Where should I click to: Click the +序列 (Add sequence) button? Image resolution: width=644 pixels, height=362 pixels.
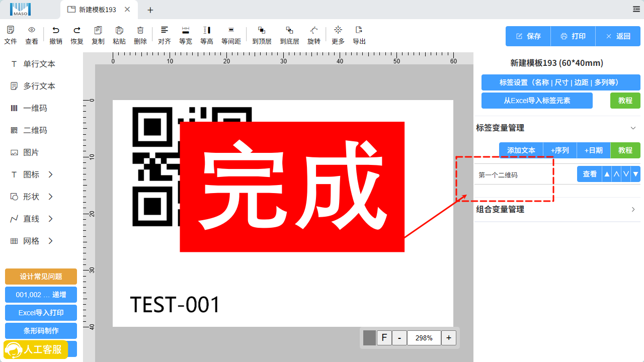click(x=560, y=150)
